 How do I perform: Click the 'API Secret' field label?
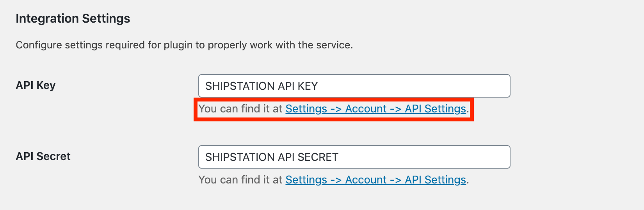pos(43,157)
